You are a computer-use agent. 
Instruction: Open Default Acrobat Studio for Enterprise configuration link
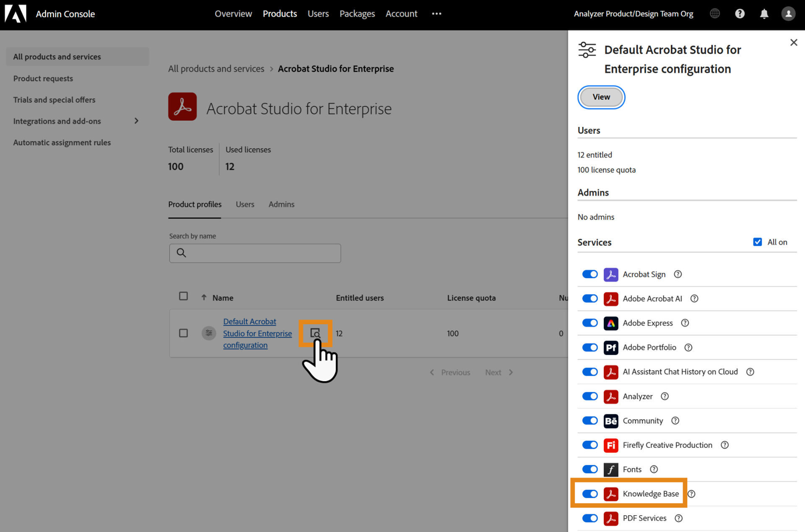tap(257, 333)
